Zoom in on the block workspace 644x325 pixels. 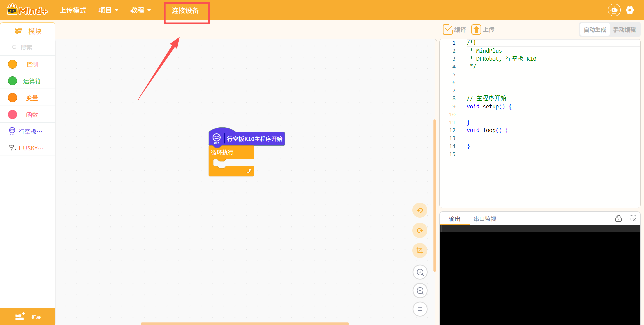[x=420, y=272]
